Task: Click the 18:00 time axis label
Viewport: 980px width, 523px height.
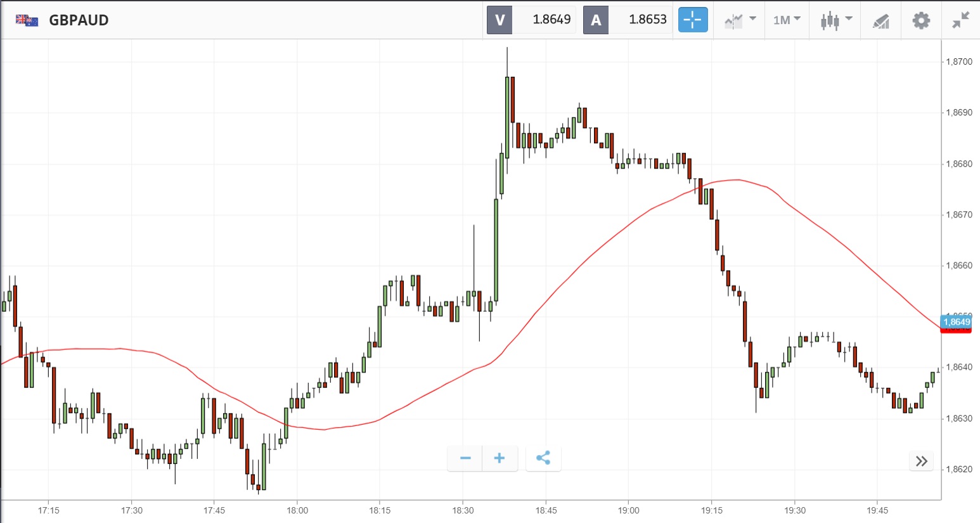Action: coord(297,510)
